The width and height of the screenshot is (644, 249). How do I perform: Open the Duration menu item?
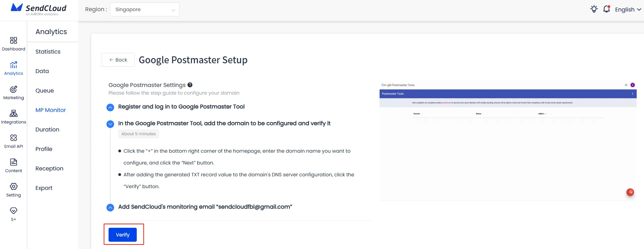point(47,129)
